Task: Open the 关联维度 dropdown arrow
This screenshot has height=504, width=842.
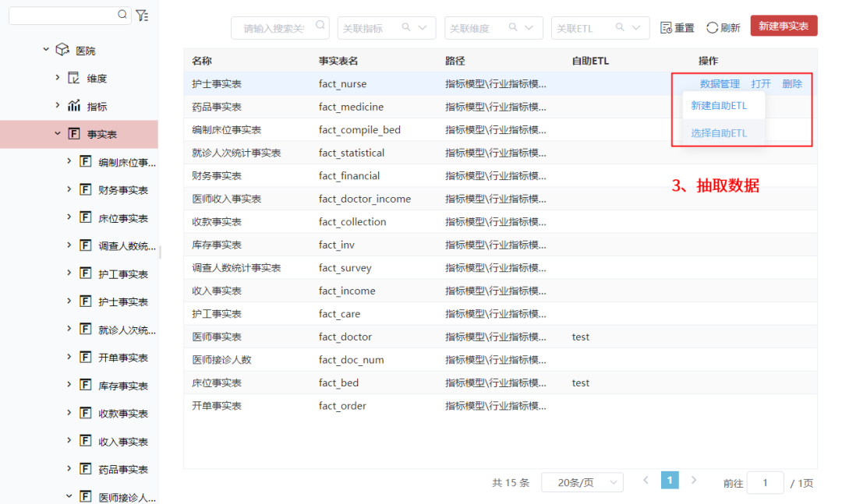Action: 529,28
